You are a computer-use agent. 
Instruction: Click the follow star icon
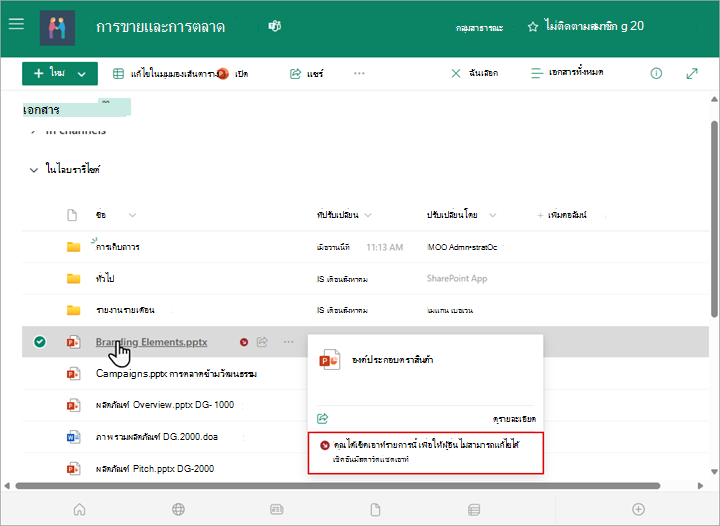tap(533, 27)
